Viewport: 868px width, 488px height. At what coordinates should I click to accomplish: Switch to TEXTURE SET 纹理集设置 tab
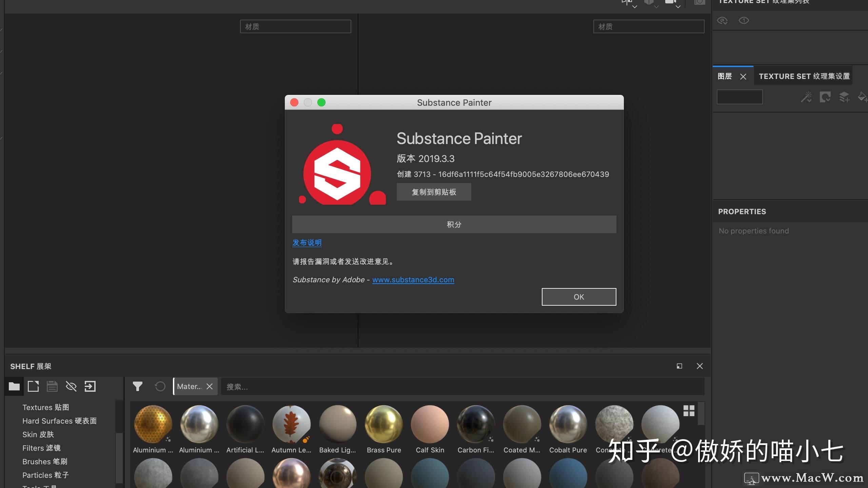(x=804, y=76)
